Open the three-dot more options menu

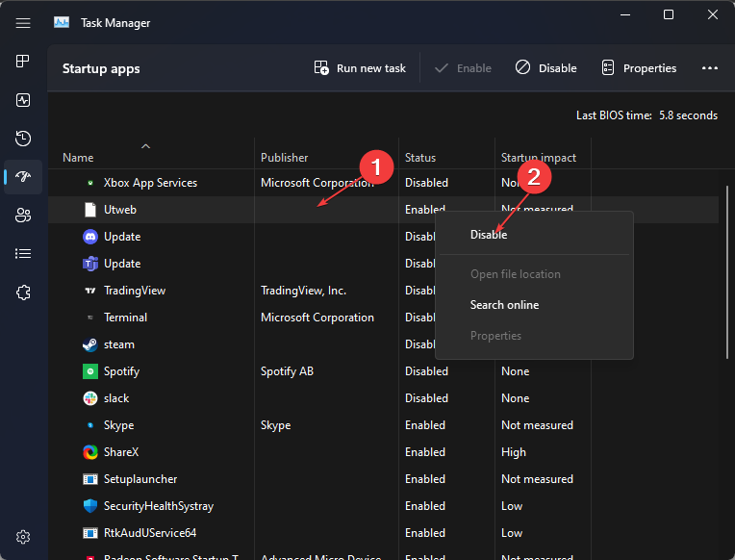(710, 68)
